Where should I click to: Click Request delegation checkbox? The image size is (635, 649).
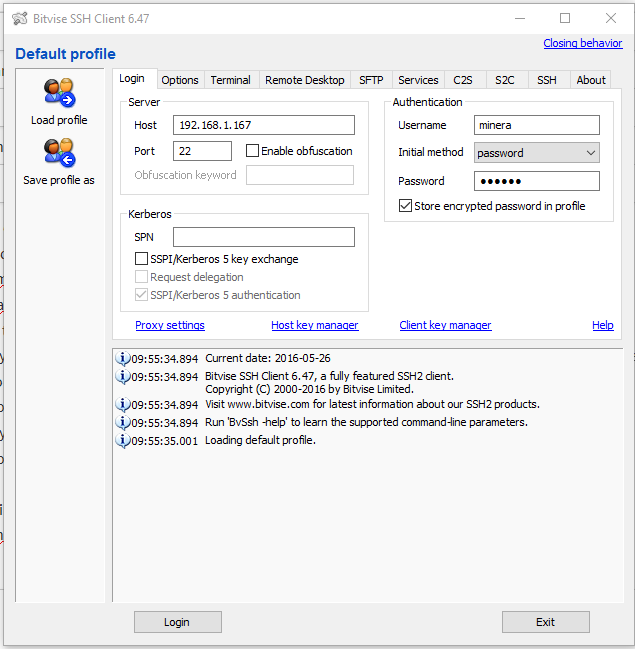pyautogui.click(x=141, y=276)
